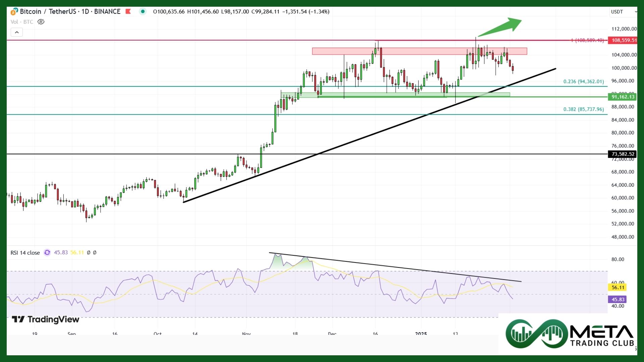Click the 80.00 RSI axis label

point(618,259)
